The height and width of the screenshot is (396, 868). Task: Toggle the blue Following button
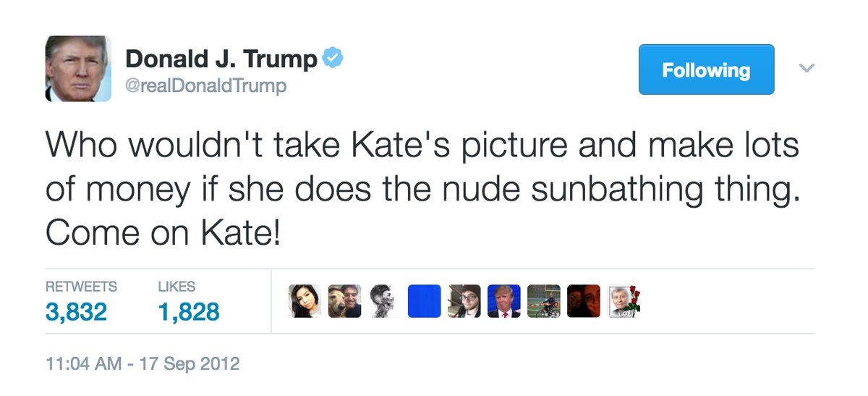pyautogui.click(x=706, y=69)
